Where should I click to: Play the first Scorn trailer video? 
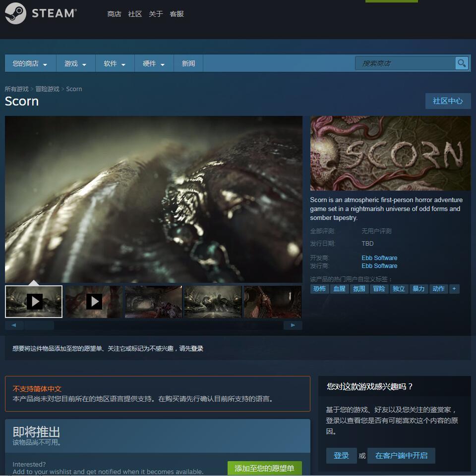pyautogui.click(x=34, y=302)
